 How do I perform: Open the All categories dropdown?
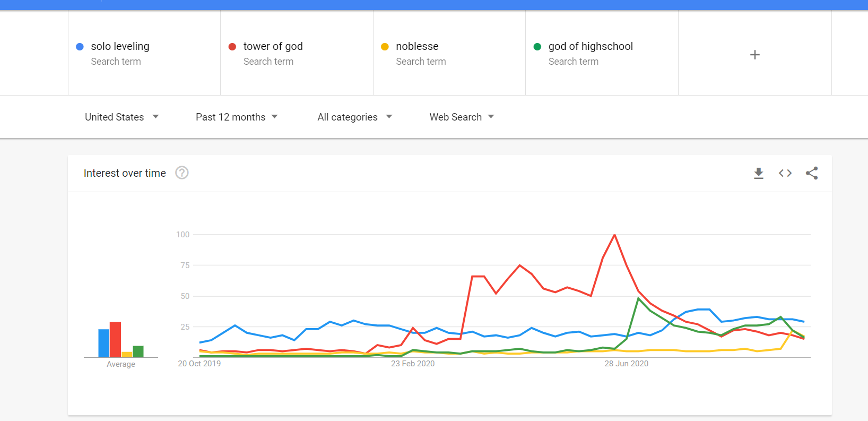[x=354, y=117]
